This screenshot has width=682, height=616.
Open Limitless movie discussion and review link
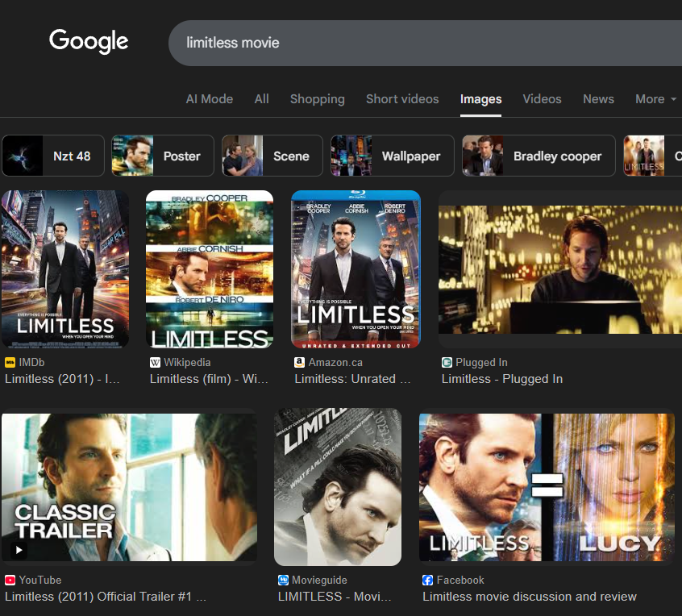[x=529, y=597]
